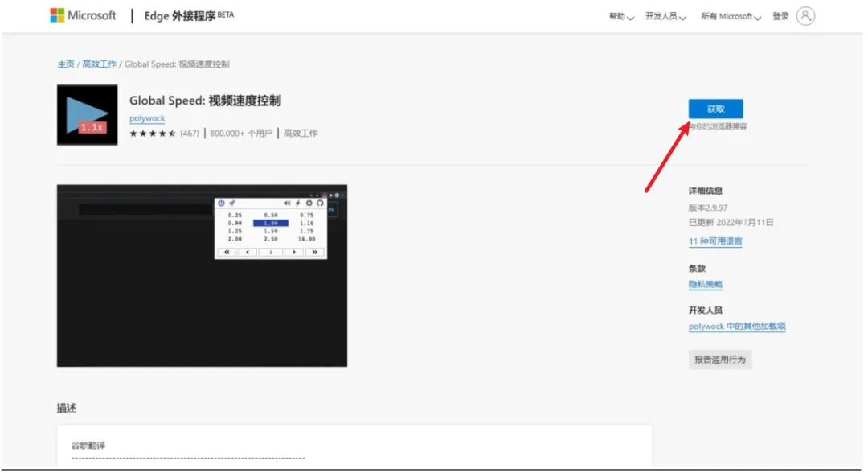Image resolution: width=868 pixels, height=473 pixels.
Task: Click the double-right forward arrow in preview
Action: (314, 253)
